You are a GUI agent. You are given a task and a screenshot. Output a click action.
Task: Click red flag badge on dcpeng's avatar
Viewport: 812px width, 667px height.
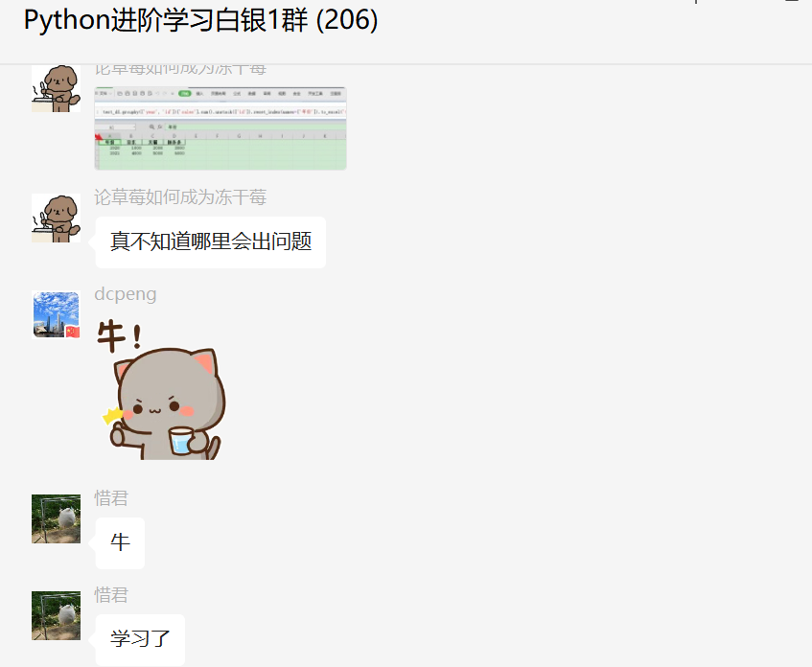coord(73,332)
